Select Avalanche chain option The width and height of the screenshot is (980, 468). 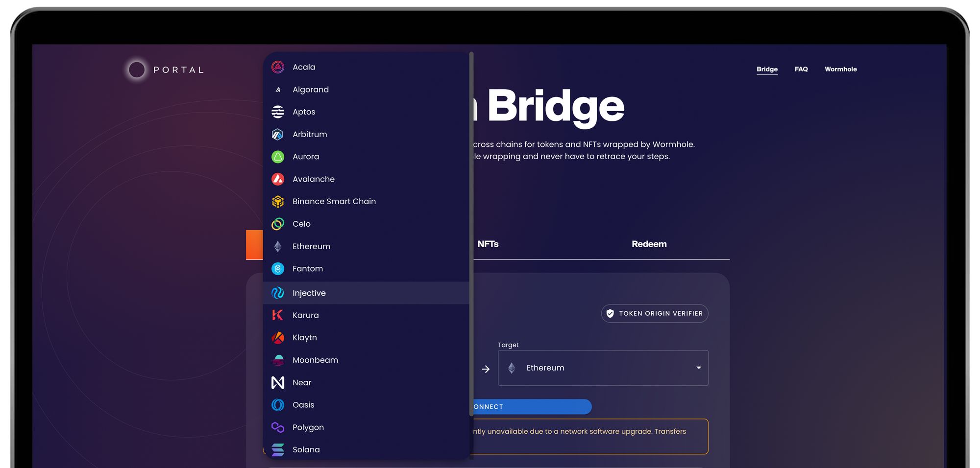tap(366, 179)
